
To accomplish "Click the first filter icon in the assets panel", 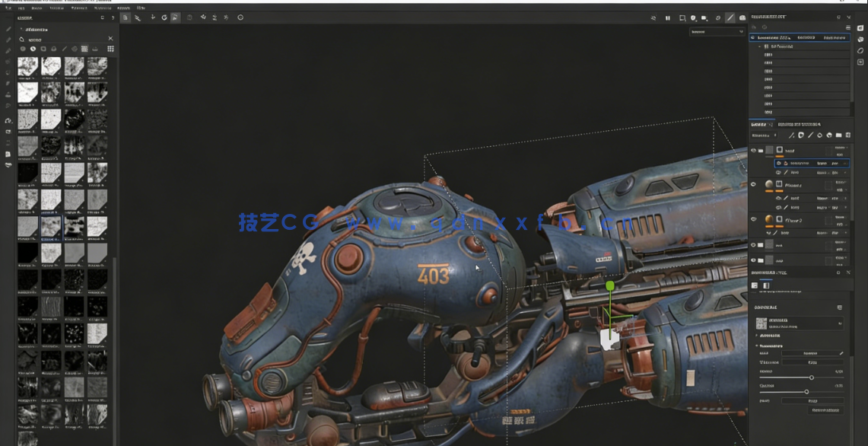I will (x=23, y=49).
